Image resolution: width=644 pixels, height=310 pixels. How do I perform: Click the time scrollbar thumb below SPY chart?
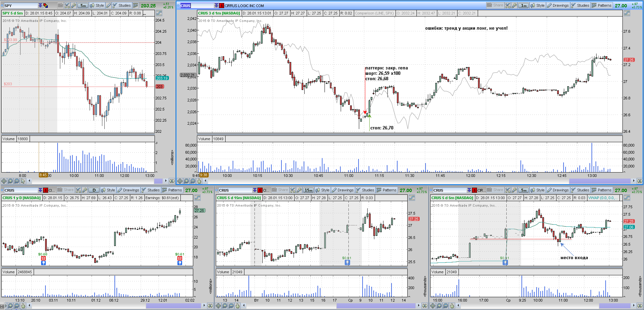tap(158, 181)
